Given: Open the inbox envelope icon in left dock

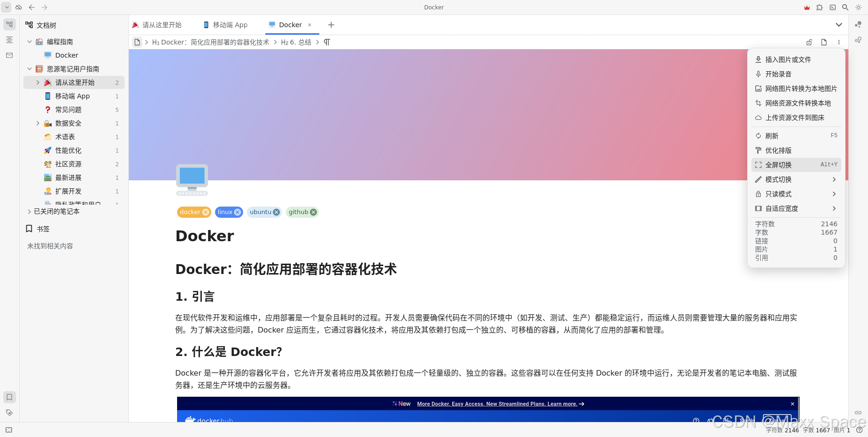Looking at the screenshot, I should (9, 55).
